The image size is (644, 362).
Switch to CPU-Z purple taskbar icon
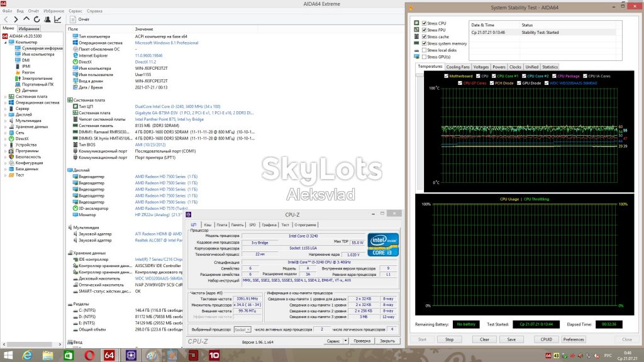(x=131, y=356)
